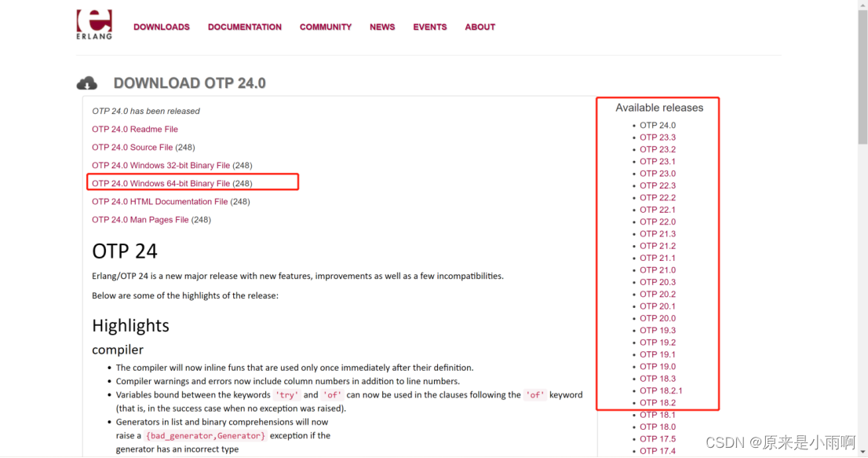
Task: Click the 'Available releases' heading
Action: pos(659,108)
